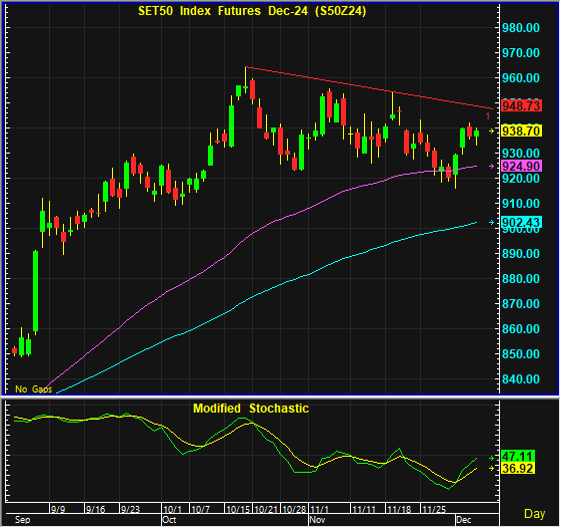Click the SET50 Index Futures chart title
Viewport: 561px width, 528px height.
coord(252,11)
